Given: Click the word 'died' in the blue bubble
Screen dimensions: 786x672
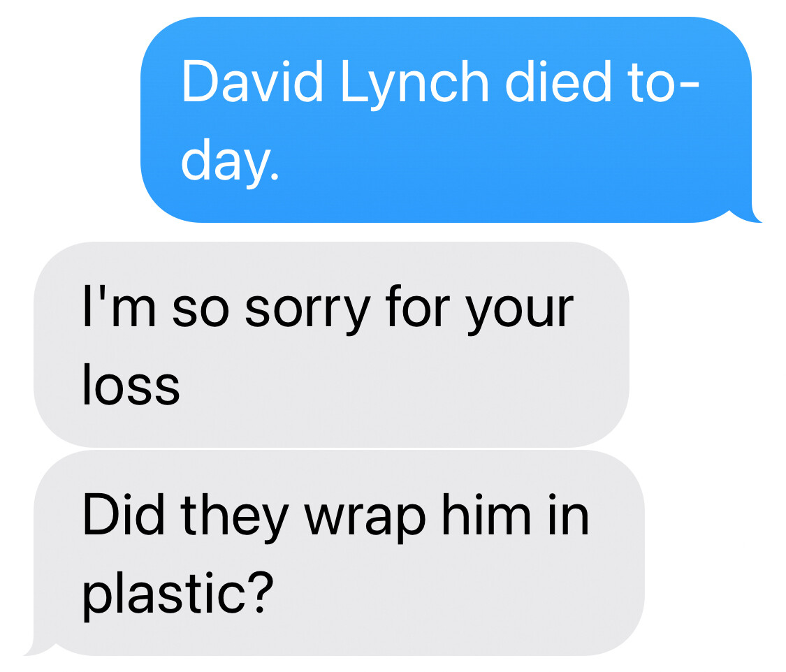Looking at the screenshot, I should point(558,82).
